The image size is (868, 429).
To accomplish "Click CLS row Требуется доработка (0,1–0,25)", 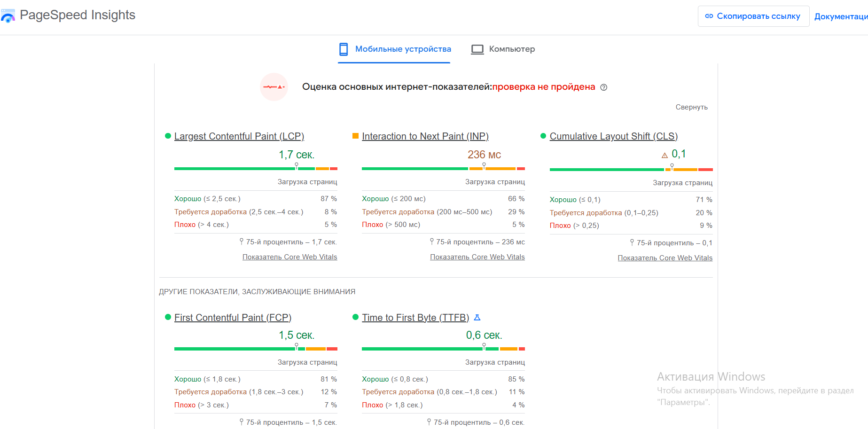I will [631, 213].
